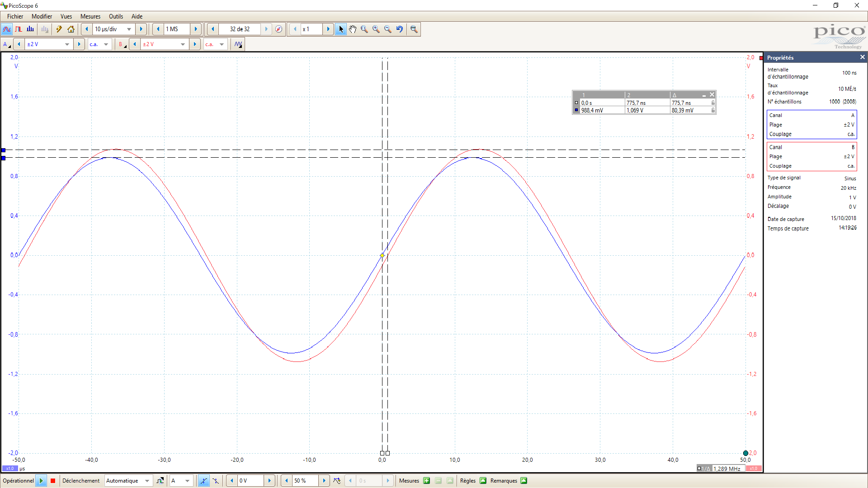Click the Channel A x1.0 axis scale button
868x488 pixels.
(x=10, y=469)
